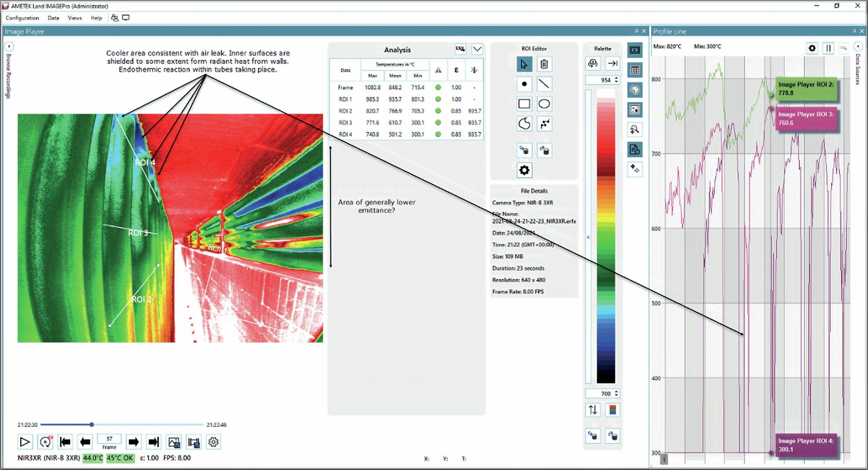Click the right database icon below Palette
This screenshot has height=470, width=868.
[613, 436]
